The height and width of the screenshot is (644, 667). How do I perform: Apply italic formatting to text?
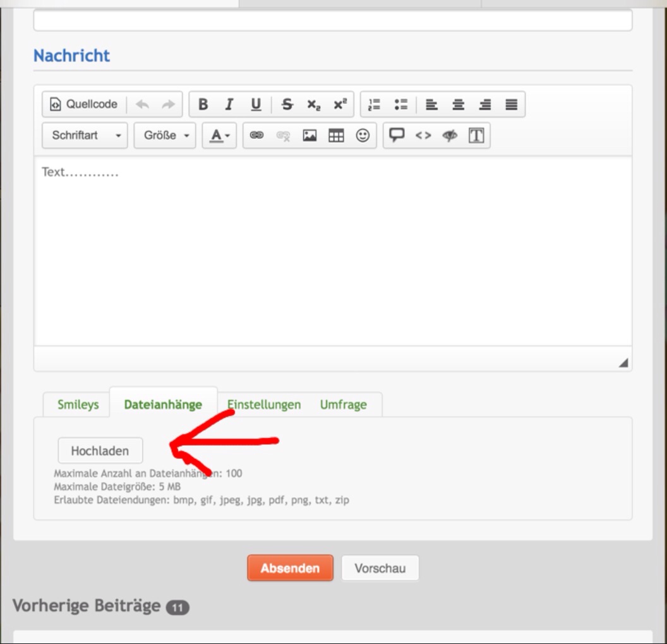[229, 105]
